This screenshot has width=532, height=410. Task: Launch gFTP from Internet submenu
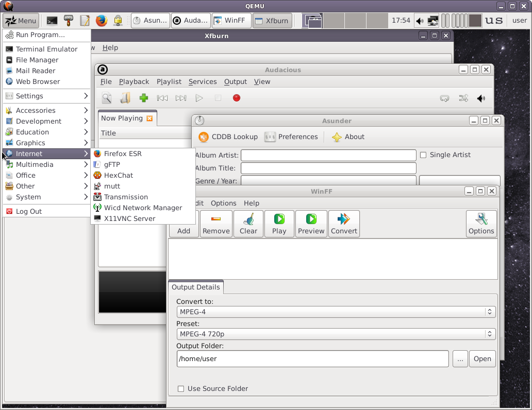(x=143, y=164)
